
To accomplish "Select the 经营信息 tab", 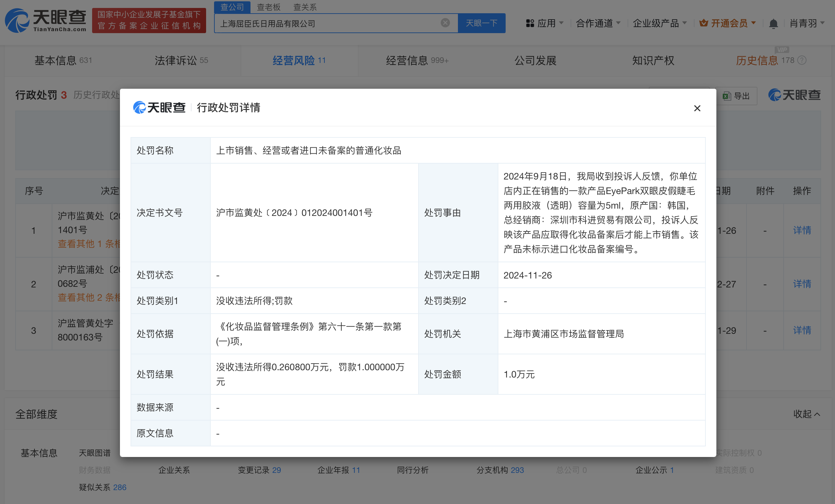I will point(417,61).
